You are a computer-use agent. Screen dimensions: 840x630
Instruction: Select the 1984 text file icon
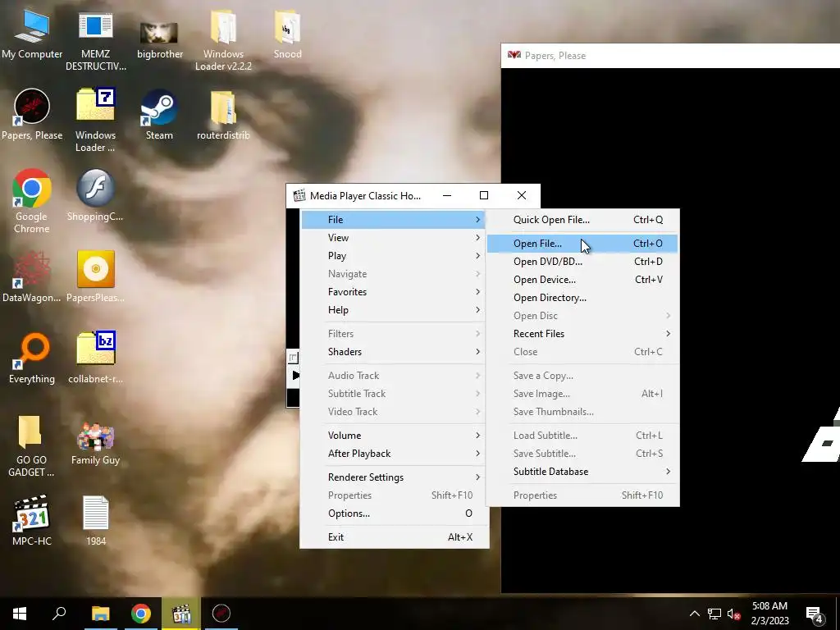pyautogui.click(x=96, y=521)
